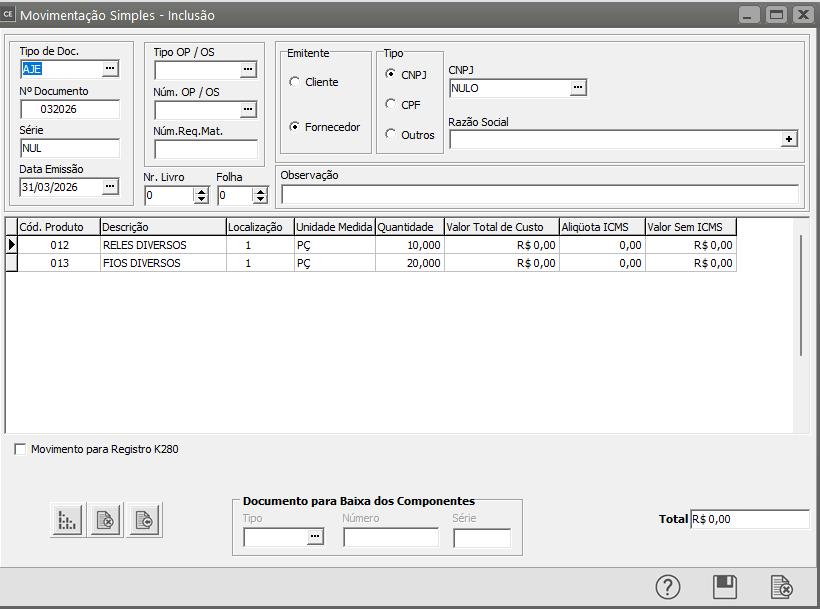This screenshot has width=820, height=609.
Task: Select the Cliente radio button
Action: pos(294,82)
